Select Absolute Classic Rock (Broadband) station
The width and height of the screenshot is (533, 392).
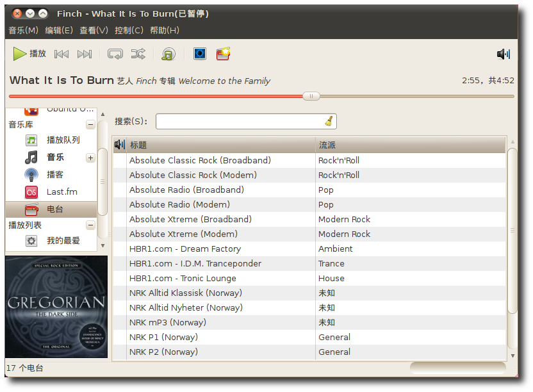pyautogui.click(x=309, y=161)
